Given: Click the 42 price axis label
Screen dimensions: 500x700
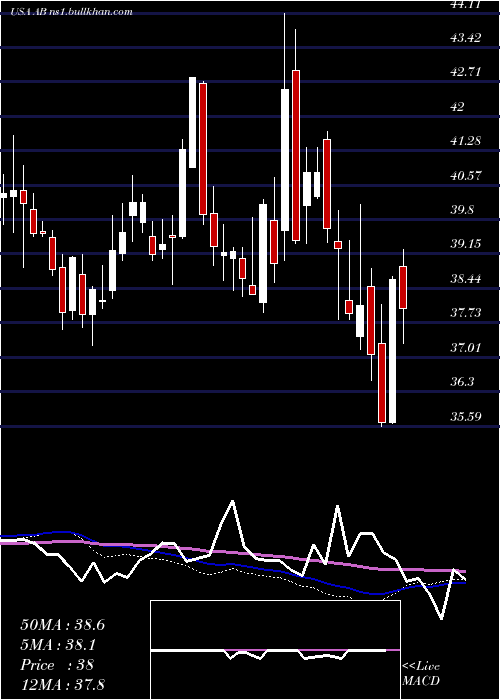Looking at the screenshot, I should tap(458, 106).
